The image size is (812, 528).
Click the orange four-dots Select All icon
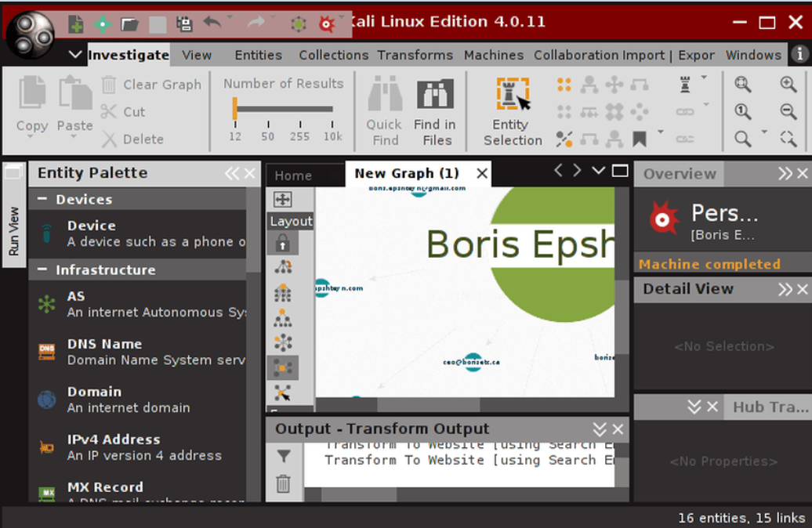(x=564, y=84)
